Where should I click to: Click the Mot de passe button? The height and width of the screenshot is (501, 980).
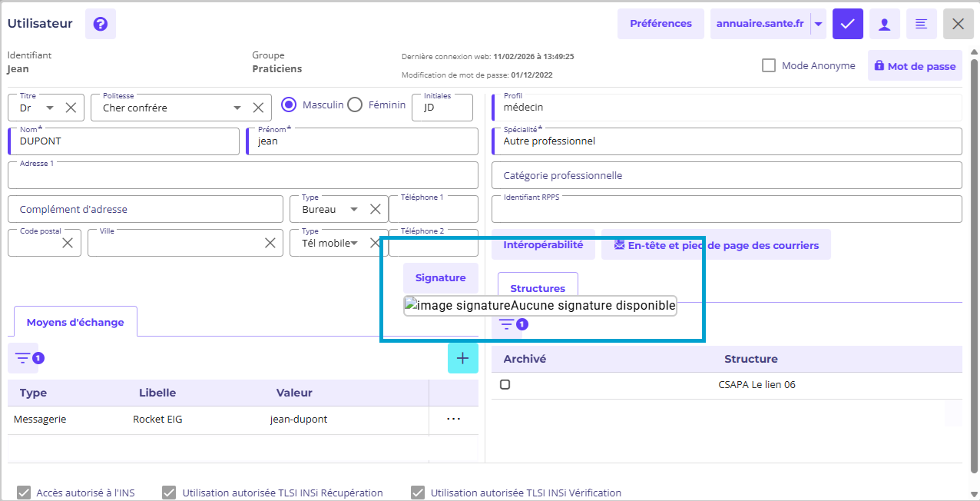click(915, 66)
